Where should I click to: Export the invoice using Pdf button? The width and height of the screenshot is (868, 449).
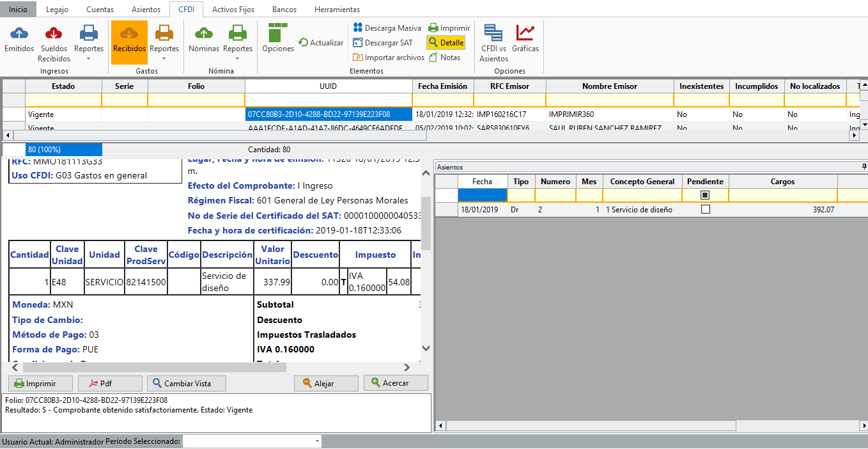coord(110,384)
